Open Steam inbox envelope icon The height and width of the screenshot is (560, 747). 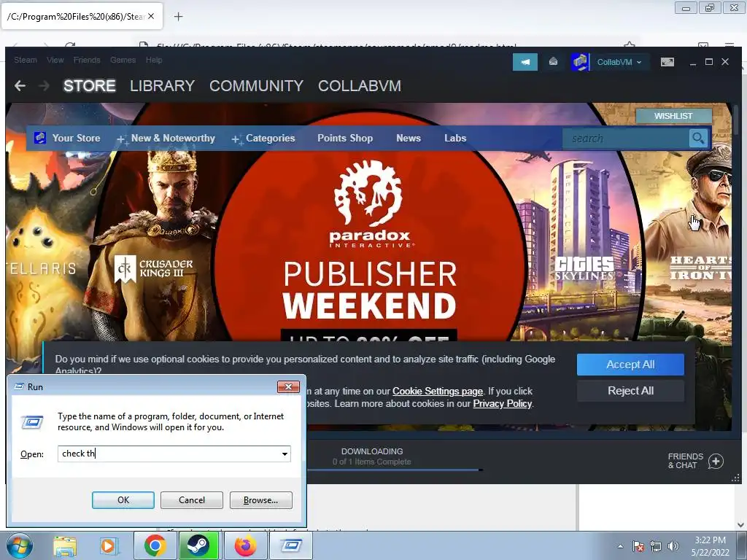(553, 61)
